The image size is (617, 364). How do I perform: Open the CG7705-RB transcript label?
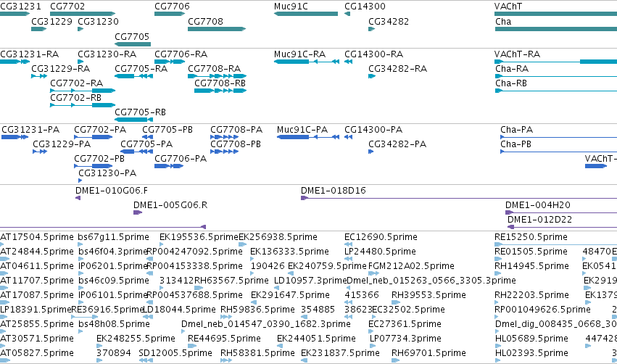140,112
